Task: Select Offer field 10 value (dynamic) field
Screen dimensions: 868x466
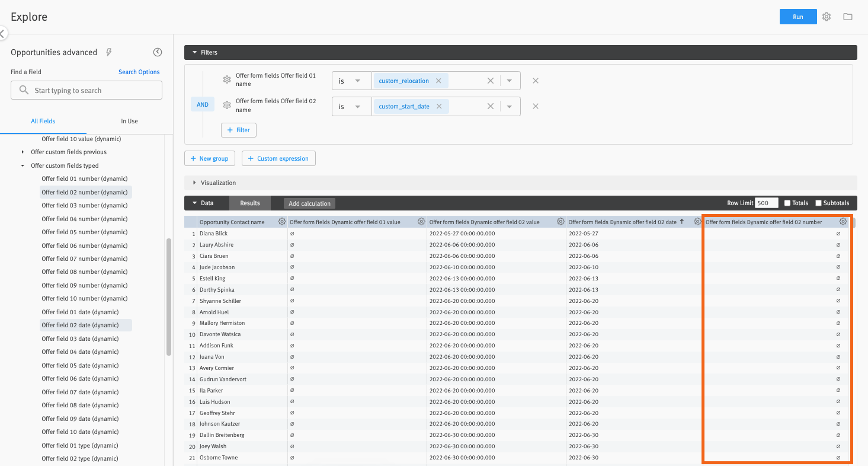Action: coord(81,139)
